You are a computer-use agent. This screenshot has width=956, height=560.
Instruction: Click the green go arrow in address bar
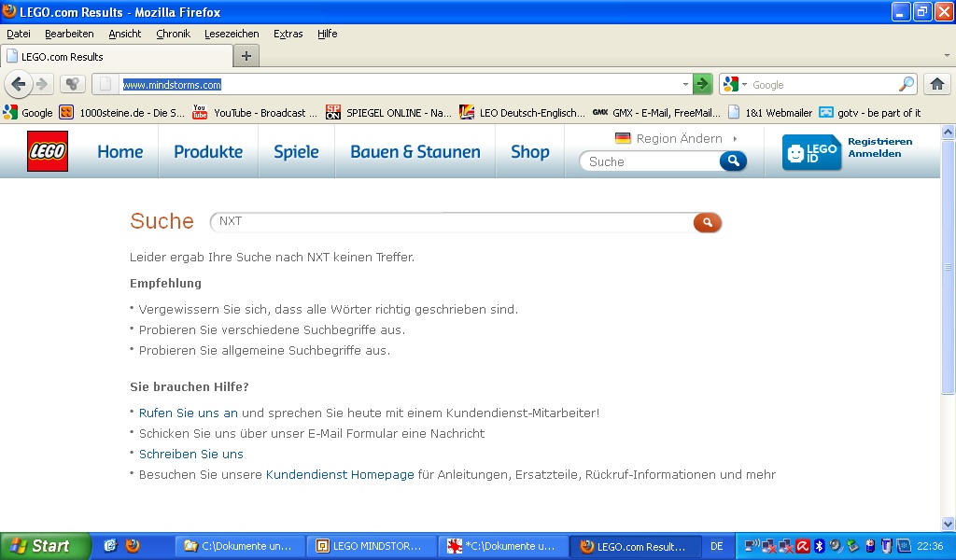pos(702,84)
